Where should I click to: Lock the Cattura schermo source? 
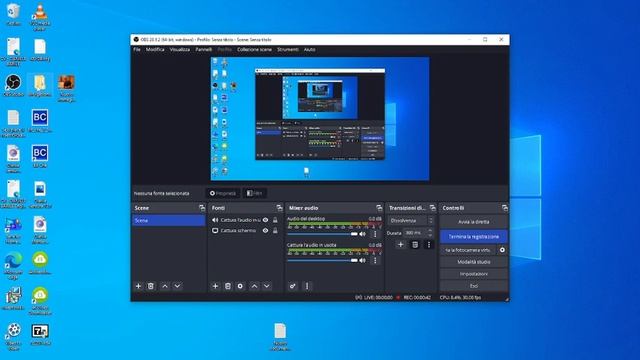click(275, 231)
